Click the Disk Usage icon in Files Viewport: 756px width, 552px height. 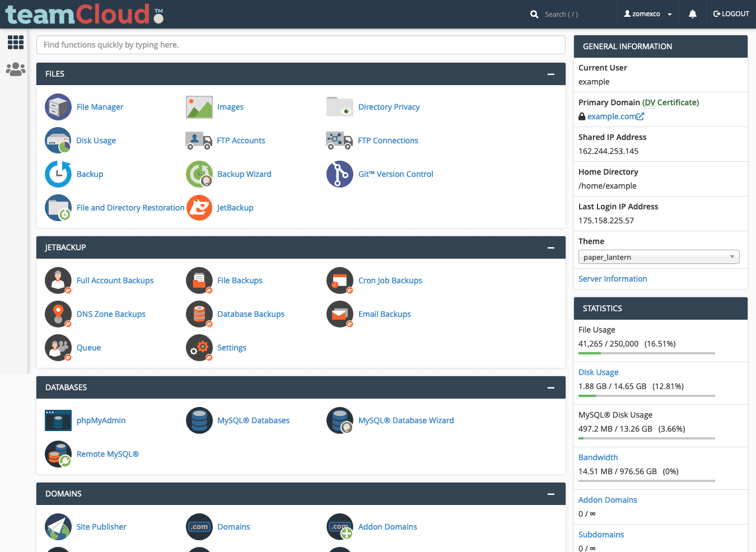click(x=58, y=141)
